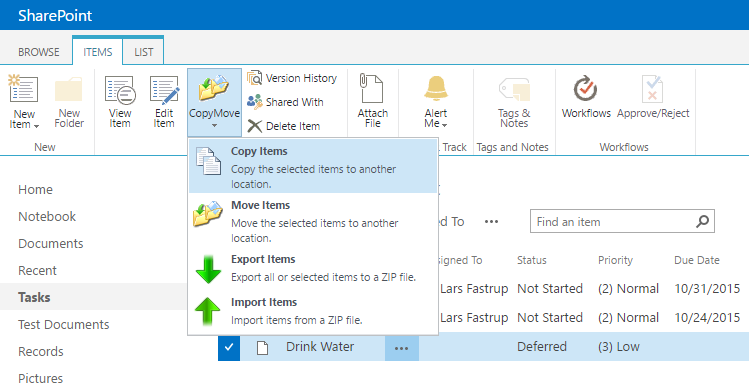Screen dimensions: 749x390
Task: Click the Find an item search box
Action: point(612,222)
